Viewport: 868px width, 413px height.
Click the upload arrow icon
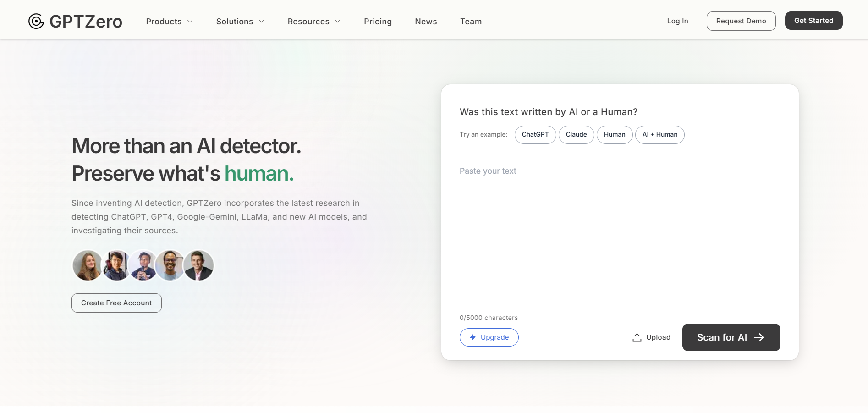637,337
